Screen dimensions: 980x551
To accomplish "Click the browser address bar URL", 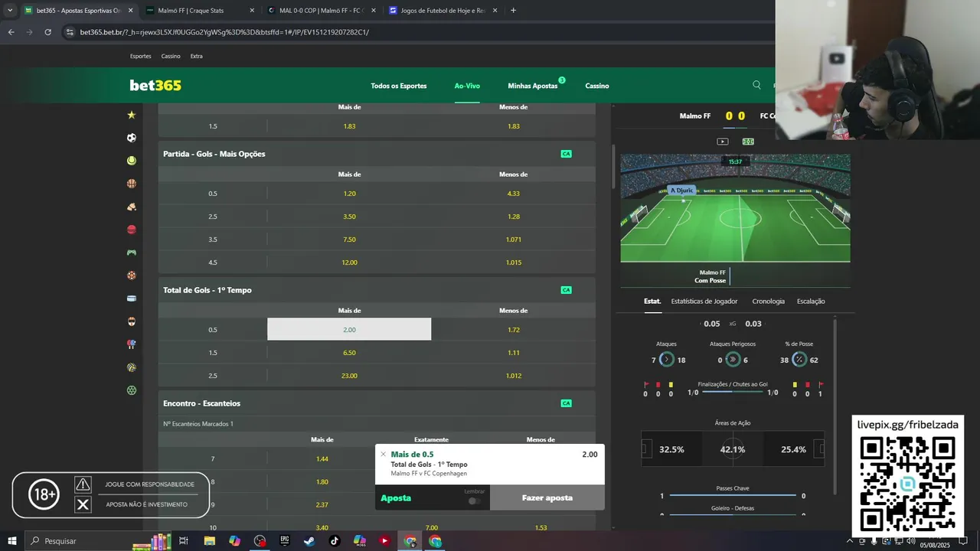I will point(224,32).
